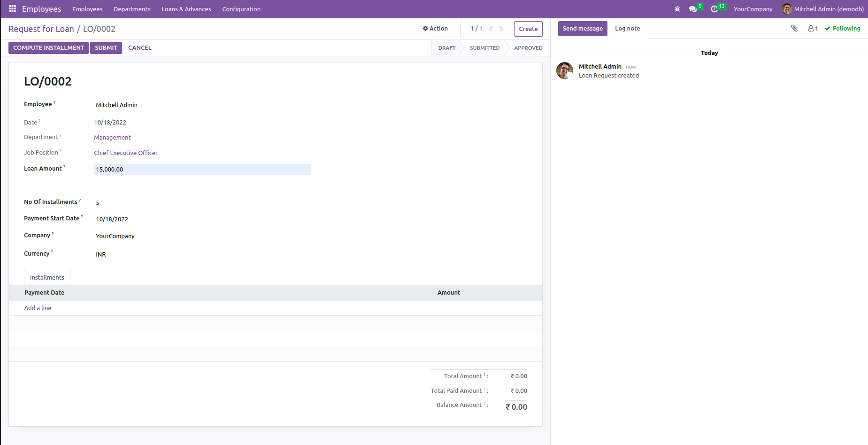Go to next record arrow
868x445 pixels.
501,29
